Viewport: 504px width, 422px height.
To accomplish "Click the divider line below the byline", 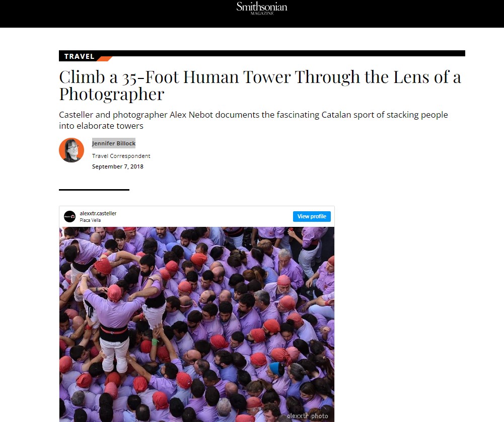I will point(94,190).
